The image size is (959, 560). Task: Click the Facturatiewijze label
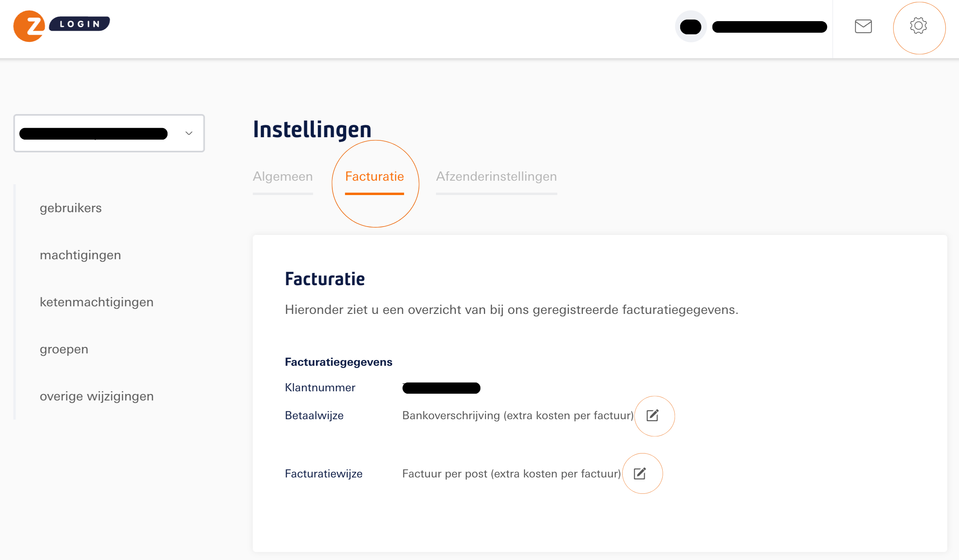click(x=324, y=474)
